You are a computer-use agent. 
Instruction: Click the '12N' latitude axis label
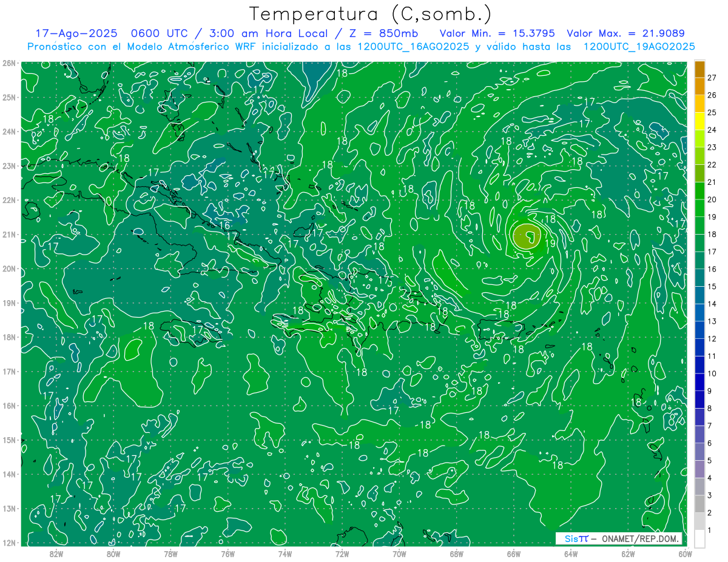tap(8, 543)
